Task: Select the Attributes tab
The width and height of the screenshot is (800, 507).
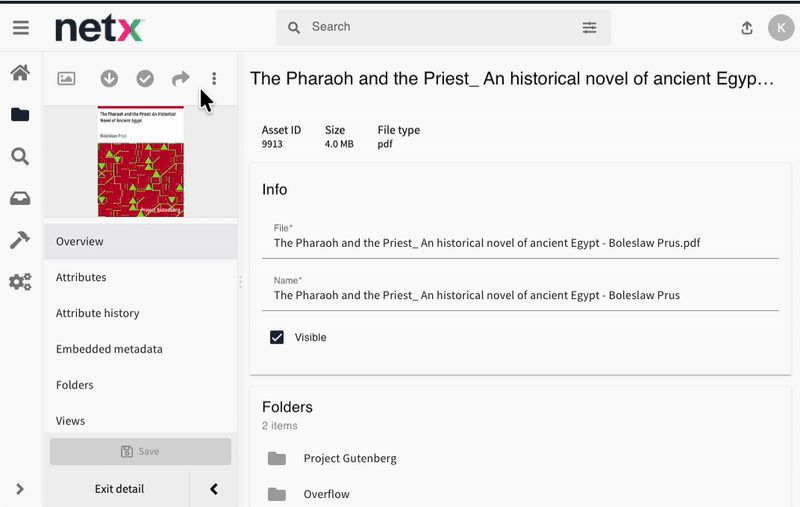Action: 81,277
